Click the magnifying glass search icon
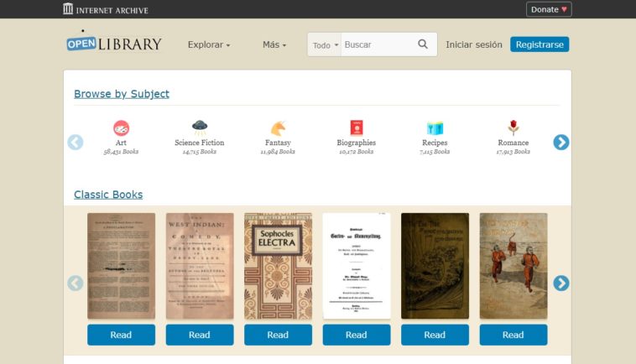Image resolution: width=636 pixels, height=364 pixels. (423, 44)
